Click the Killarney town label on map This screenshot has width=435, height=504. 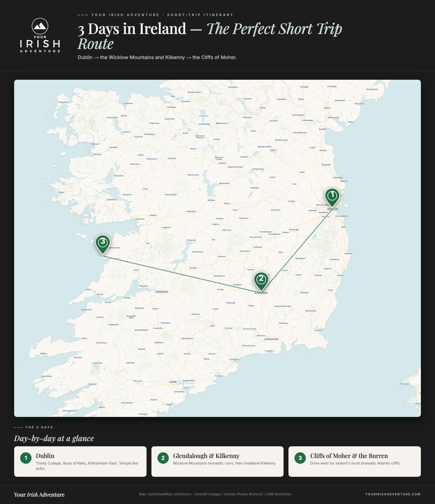pyautogui.click(x=98, y=363)
